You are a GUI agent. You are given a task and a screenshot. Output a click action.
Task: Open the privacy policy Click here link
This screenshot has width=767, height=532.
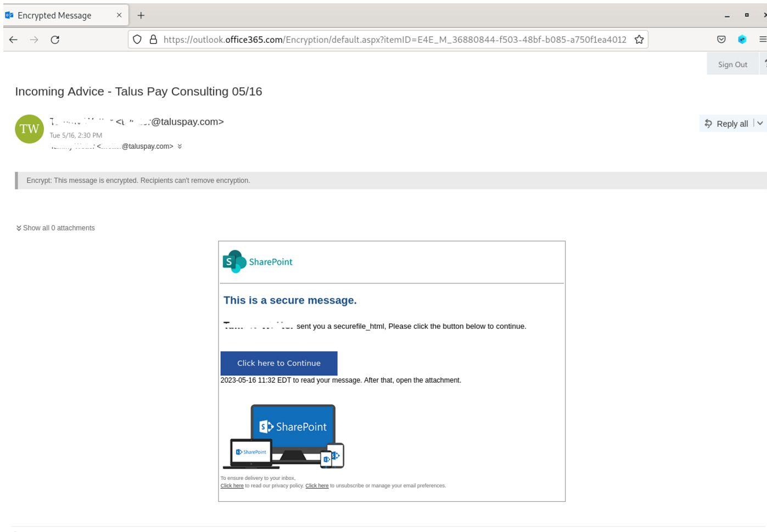[x=232, y=485]
